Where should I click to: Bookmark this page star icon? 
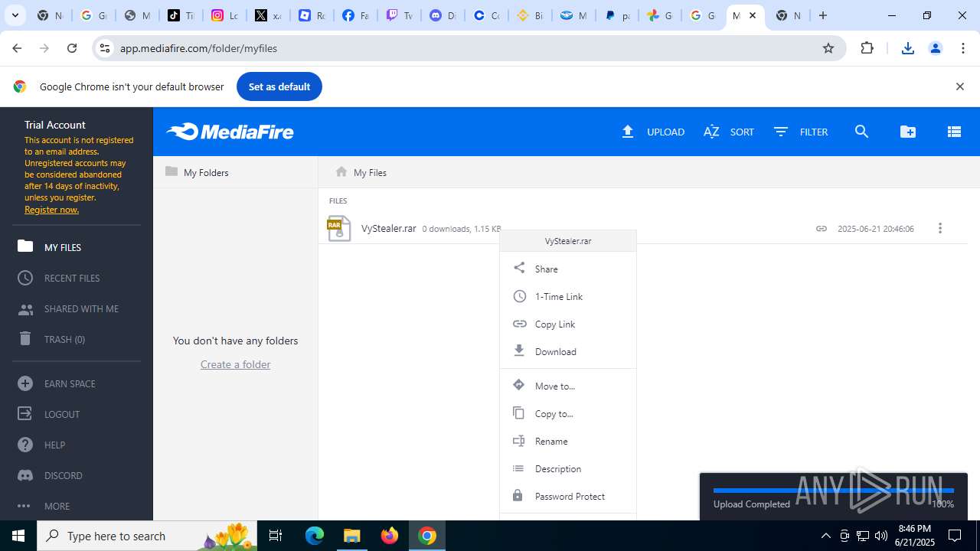[828, 48]
